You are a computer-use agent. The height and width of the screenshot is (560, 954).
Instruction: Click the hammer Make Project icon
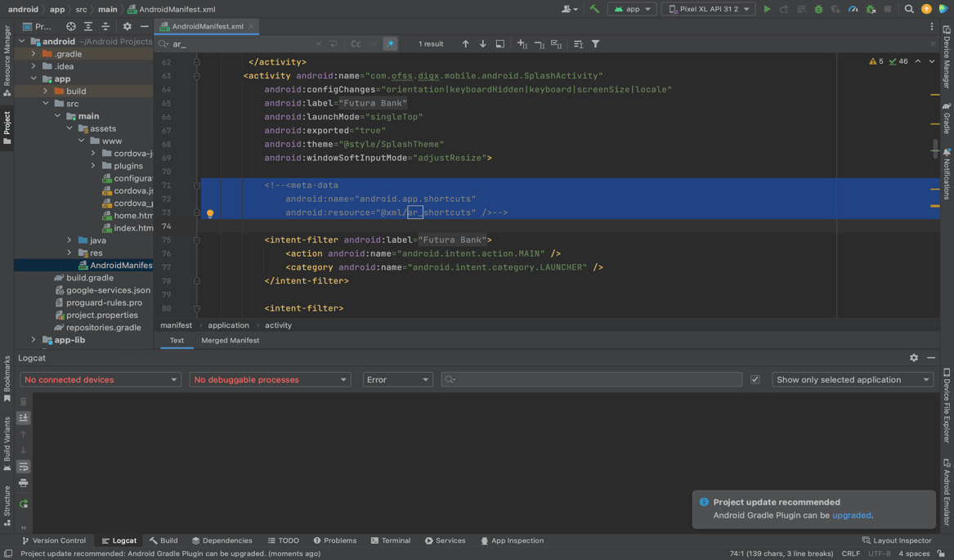594,9
